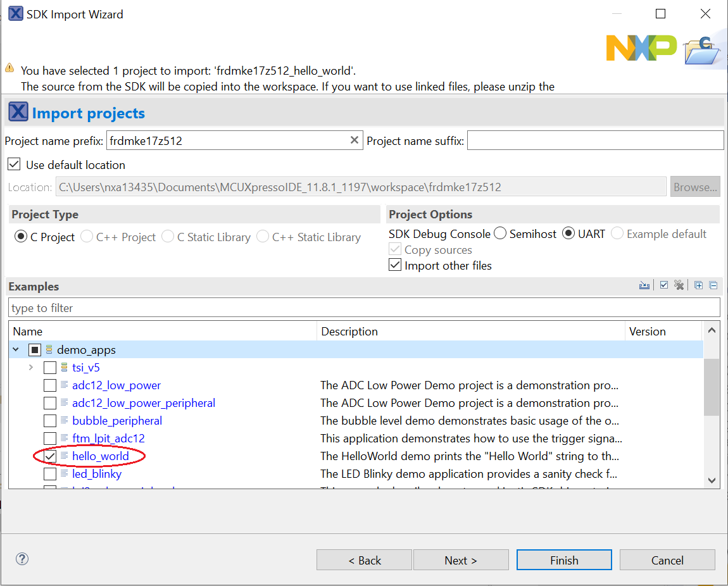Collapse all examples with the minus icon
Viewport: 728px width, 586px height.
(x=713, y=285)
